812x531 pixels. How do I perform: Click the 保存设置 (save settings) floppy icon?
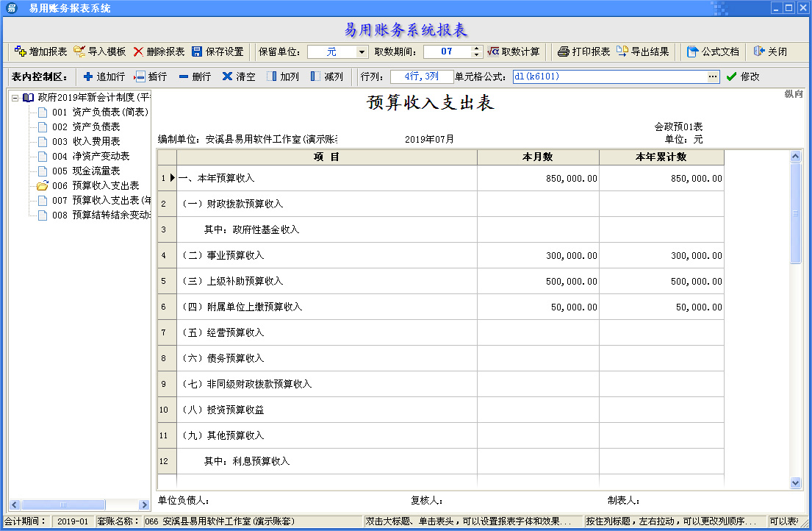[197, 51]
